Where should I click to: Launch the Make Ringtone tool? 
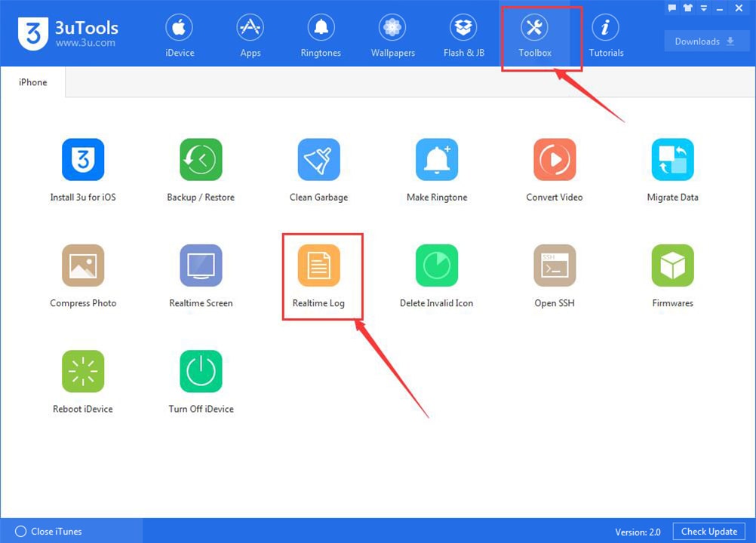point(436,167)
